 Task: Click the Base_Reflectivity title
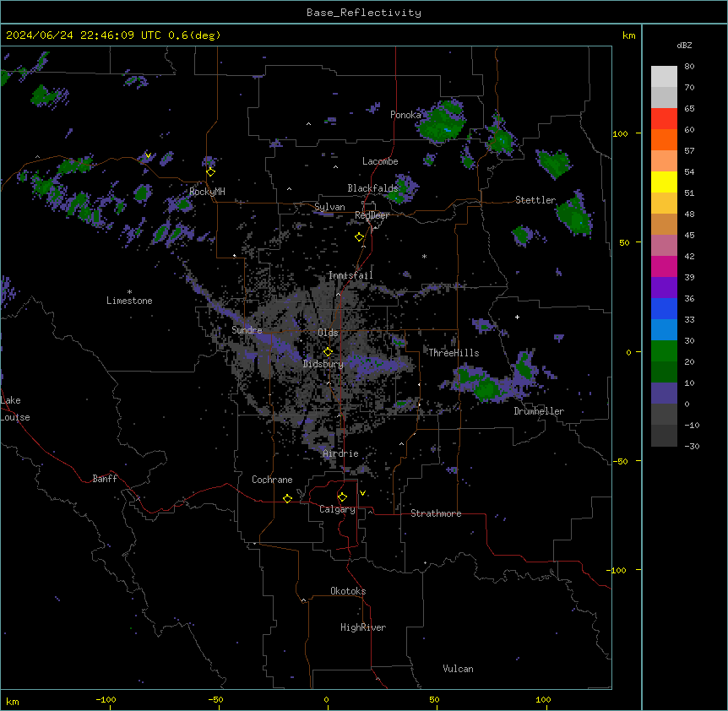coord(364,13)
